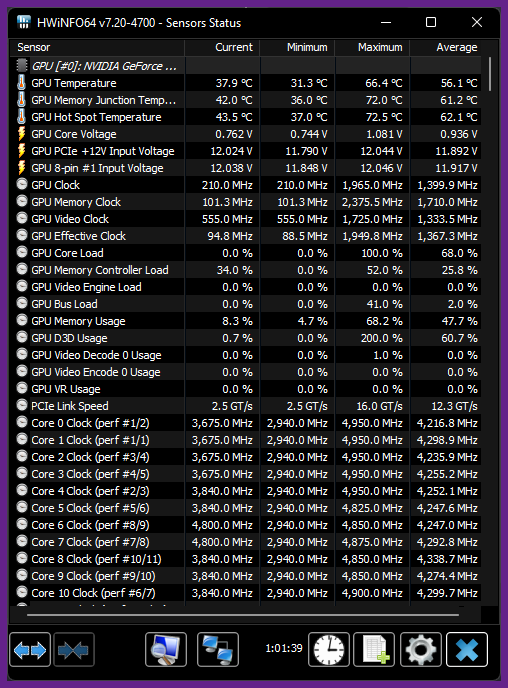Select Core 5 Clock (perf #5/6) row
Screen dimensions: 508x688
(x=245, y=508)
